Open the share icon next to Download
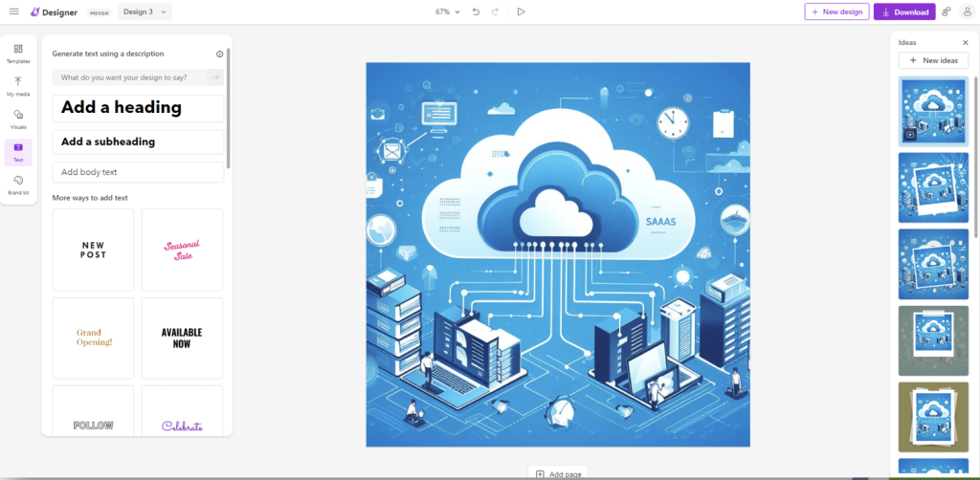The width and height of the screenshot is (980, 480). [x=947, y=11]
